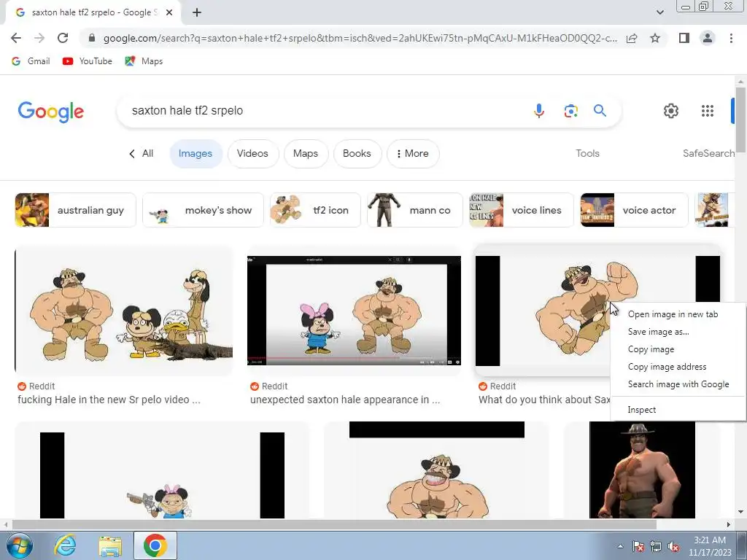Click the Google logo

tap(51, 112)
